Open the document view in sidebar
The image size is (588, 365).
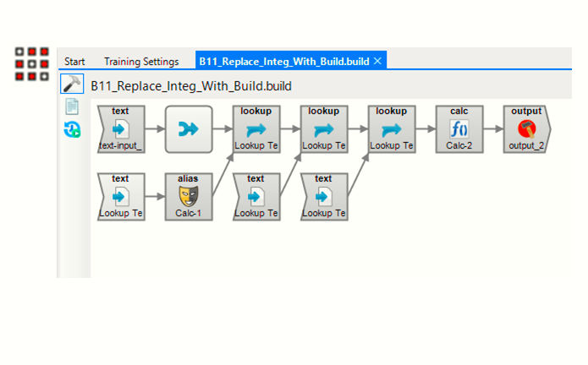[x=72, y=106]
